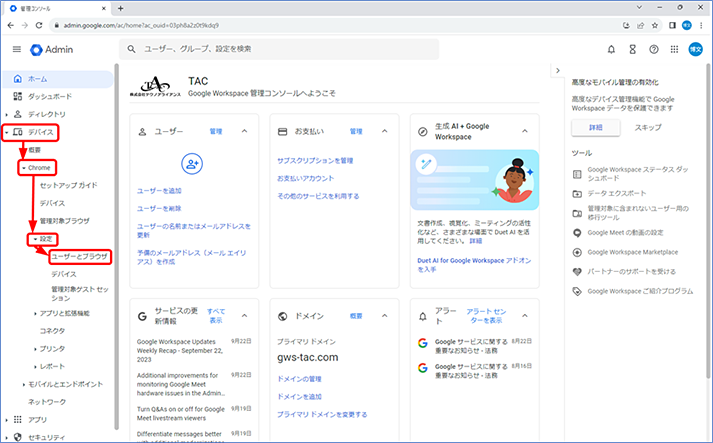Open 概要 under デバイス

click(x=35, y=150)
